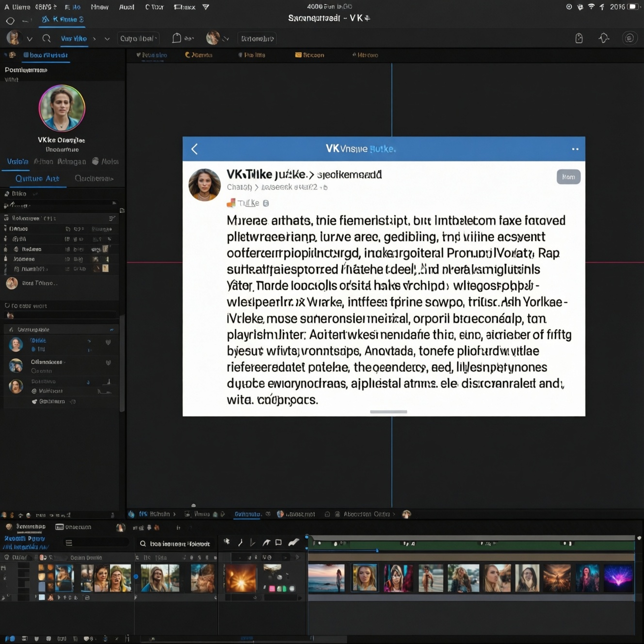Select the purple burst thumbnail at timeline end
644x644 pixels.
(618, 578)
